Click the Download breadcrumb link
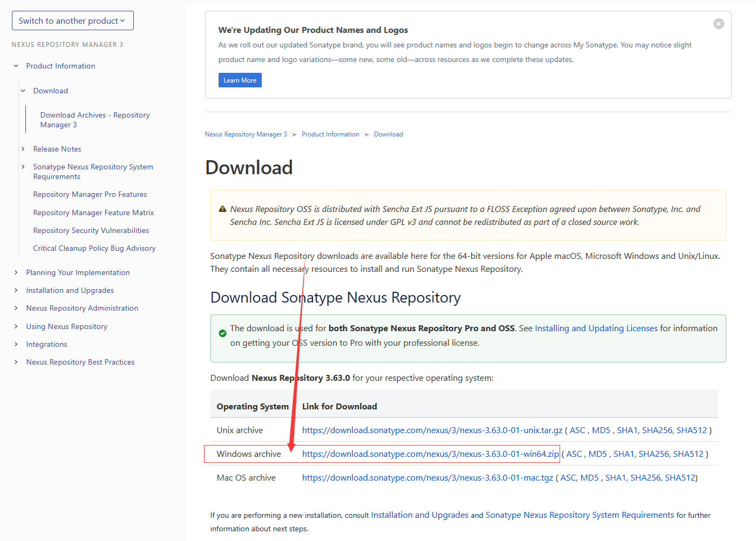Viewport: 756px width, 541px height. [x=389, y=134]
